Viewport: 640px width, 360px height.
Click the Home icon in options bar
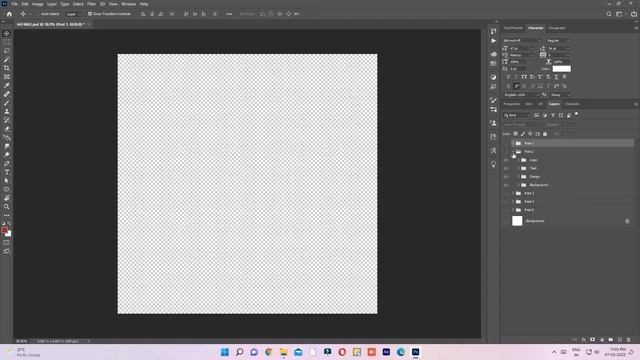(x=9, y=14)
